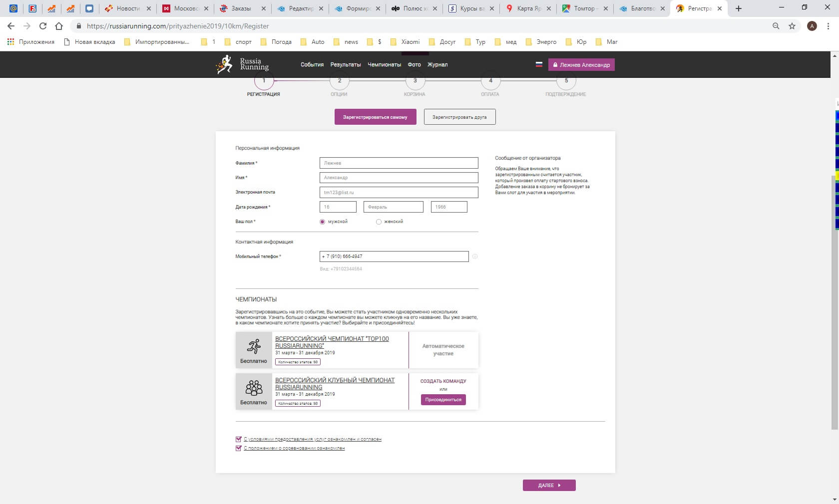The image size is (839, 504).
Task: Open the Результаты menu item
Action: pyautogui.click(x=346, y=64)
